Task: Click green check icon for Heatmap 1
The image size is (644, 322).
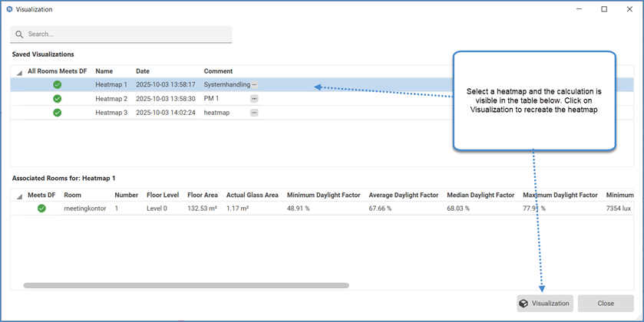Action: coord(57,85)
